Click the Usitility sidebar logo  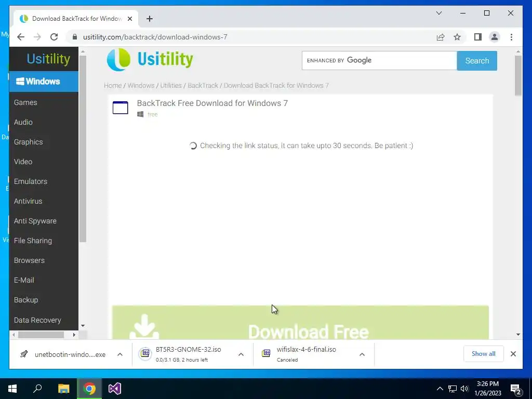coord(48,59)
